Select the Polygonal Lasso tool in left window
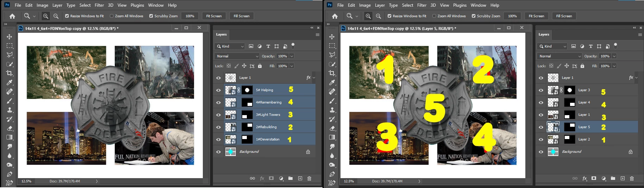The image size is (644, 188). (9, 55)
